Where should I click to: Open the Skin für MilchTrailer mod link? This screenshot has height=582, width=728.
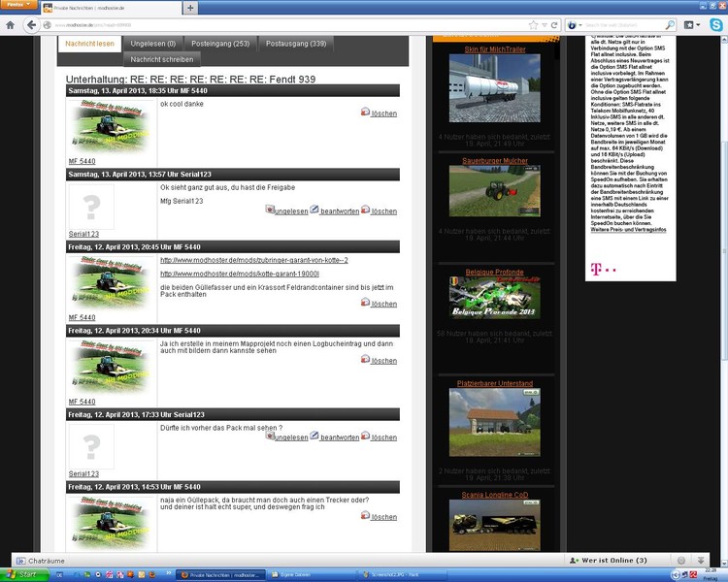[495, 49]
